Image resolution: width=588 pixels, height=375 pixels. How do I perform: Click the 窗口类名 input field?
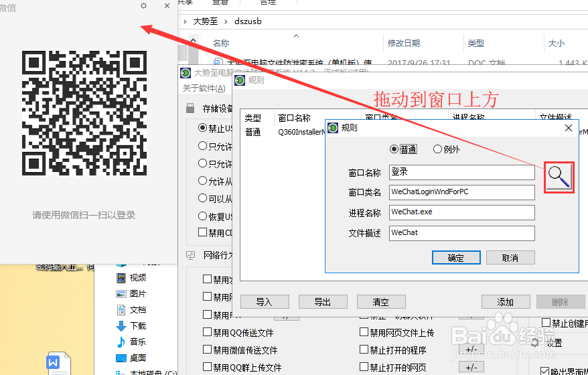(462, 192)
